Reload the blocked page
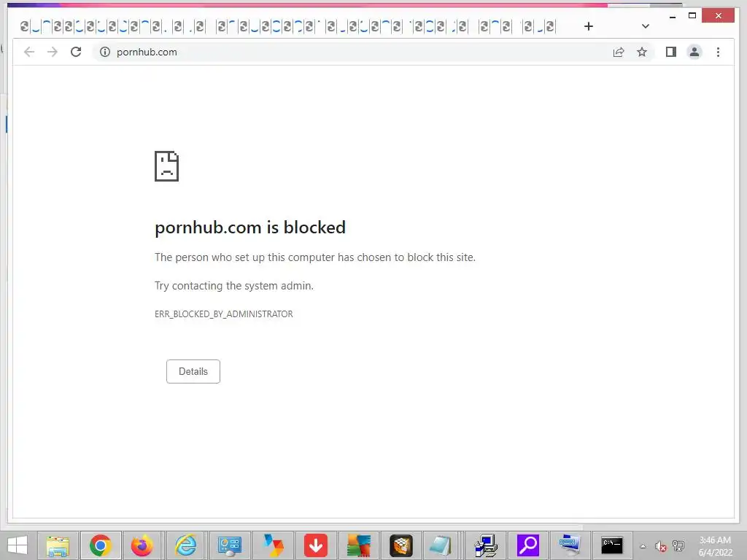The image size is (747, 560). point(76,52)
